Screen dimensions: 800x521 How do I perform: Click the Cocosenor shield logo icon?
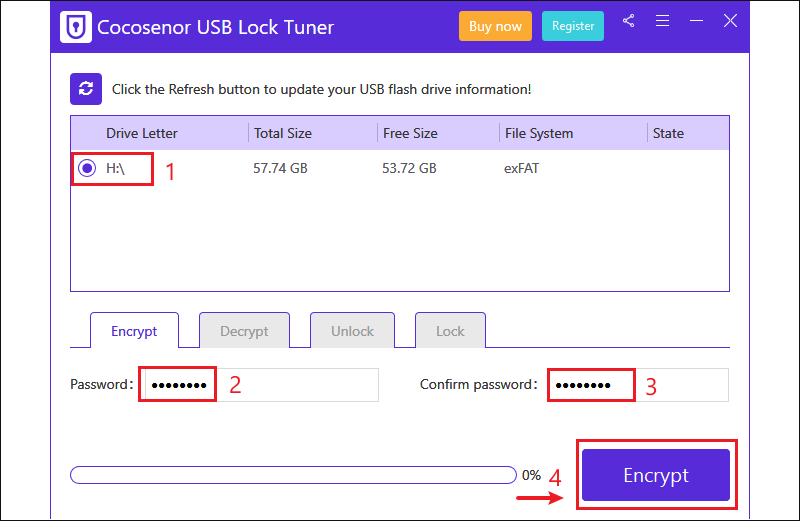tap(76, 27)
